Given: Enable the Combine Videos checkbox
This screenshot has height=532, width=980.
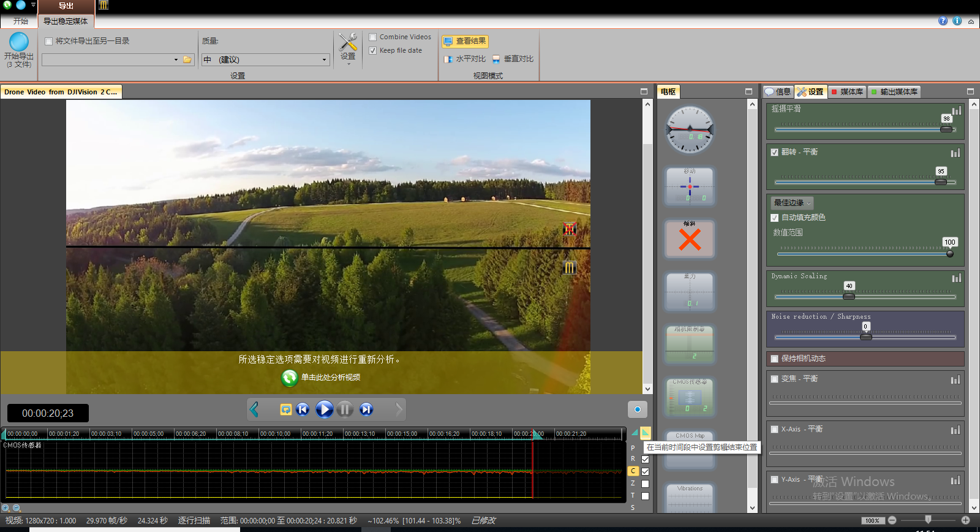Looking at the screenshot, I should [x=372, y=37].
